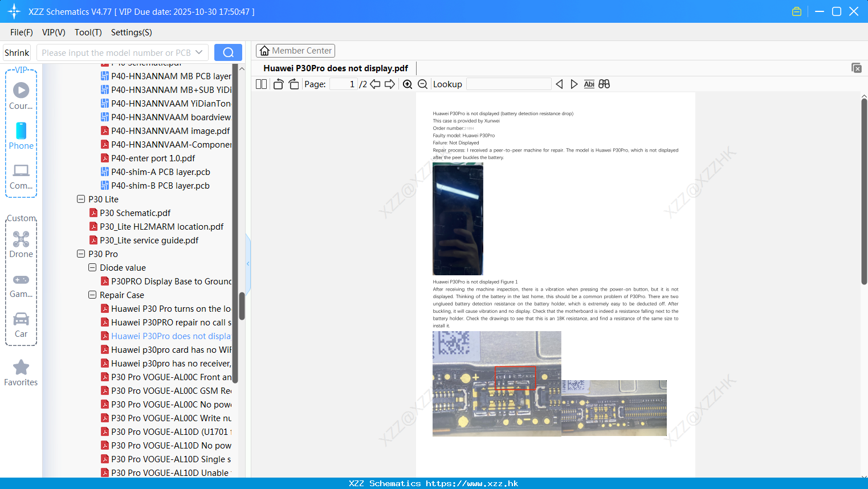Open Favorites star in sidebar

point(21,373)
